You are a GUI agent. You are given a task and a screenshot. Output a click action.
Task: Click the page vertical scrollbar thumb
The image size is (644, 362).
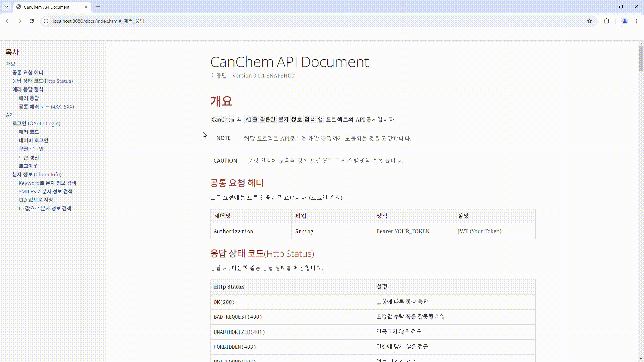pos(641,59)
